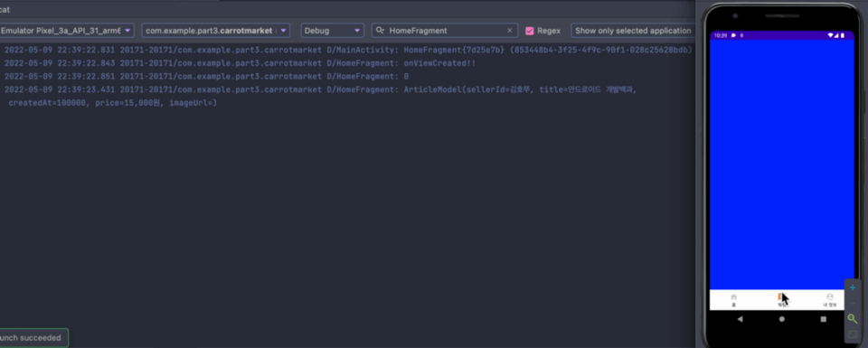Select the onViewCreated!! log line
Image resolution: width=868 pixels, height=348 pixels.
(241, 63)
